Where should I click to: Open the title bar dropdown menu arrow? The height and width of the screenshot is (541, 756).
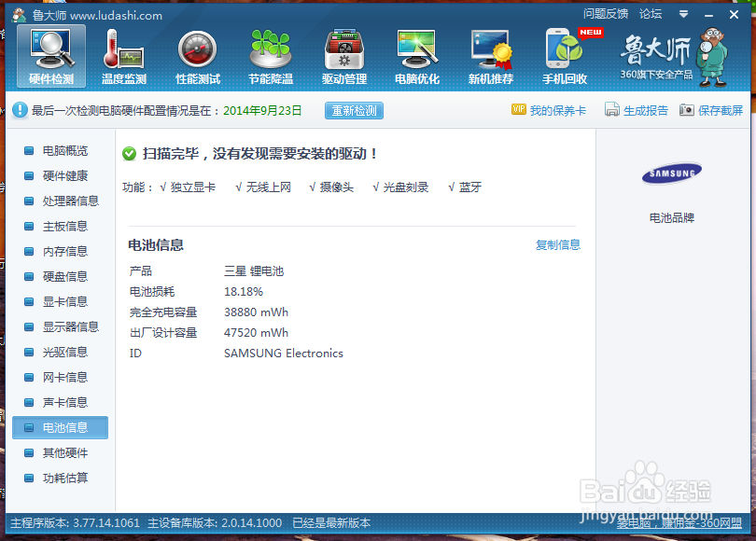point(684,14)
